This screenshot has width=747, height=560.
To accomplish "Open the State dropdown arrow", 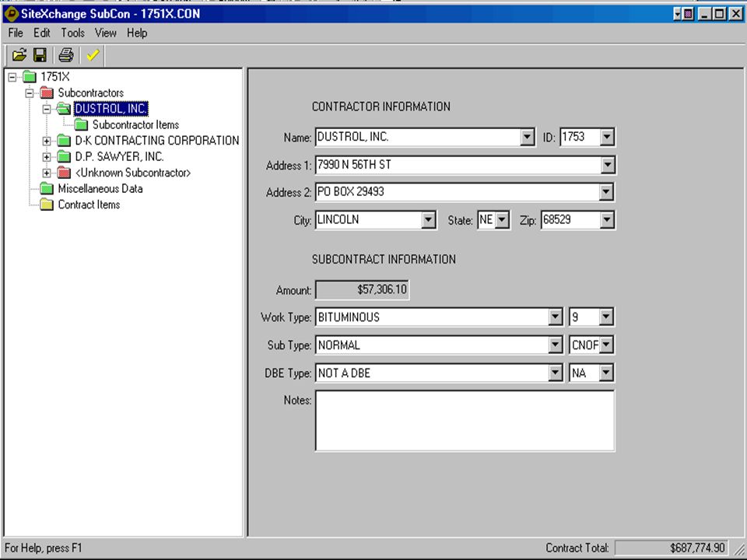I will click(x=502, y=220).
